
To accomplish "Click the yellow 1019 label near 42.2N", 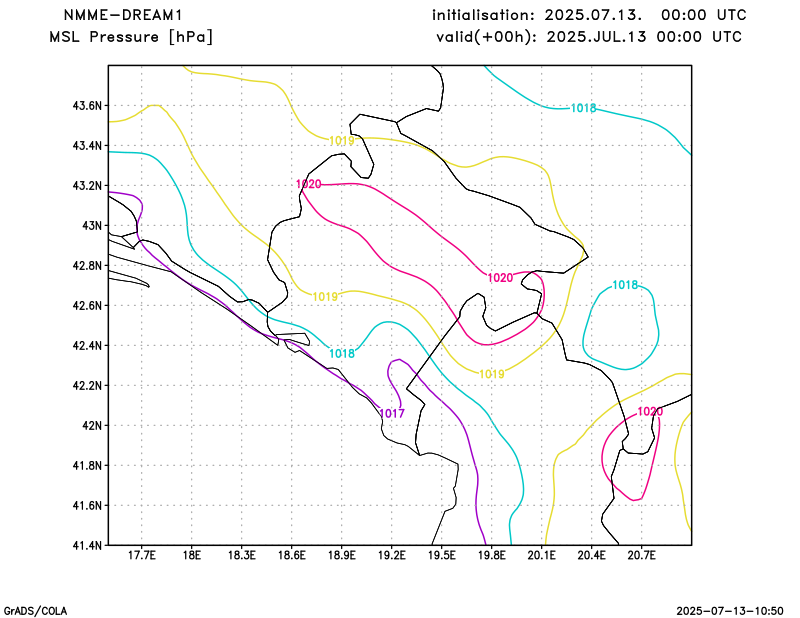I will 491,374.
